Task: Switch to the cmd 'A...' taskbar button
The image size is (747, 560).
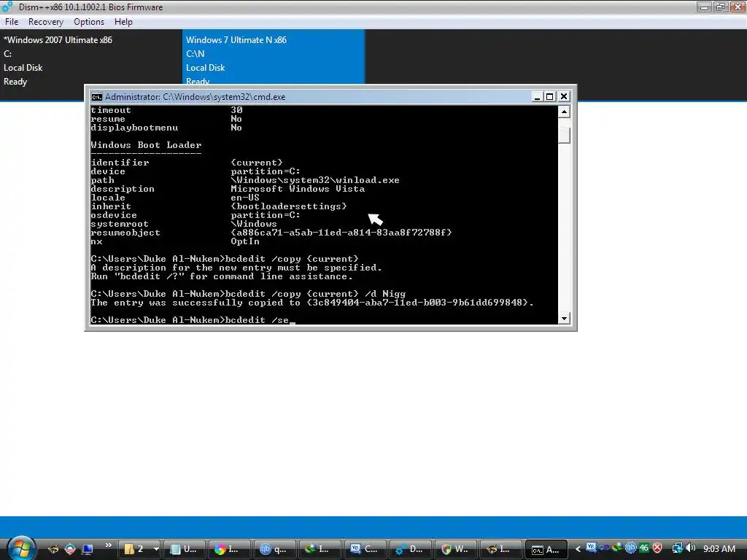Action: pos(546,549)
